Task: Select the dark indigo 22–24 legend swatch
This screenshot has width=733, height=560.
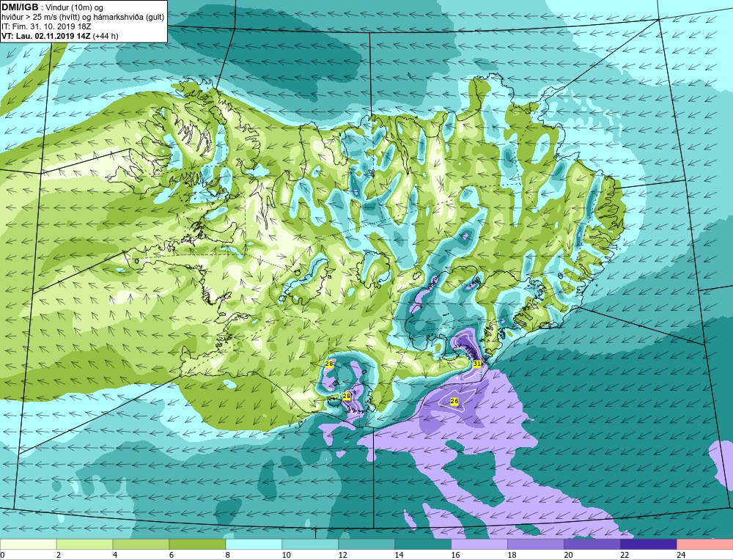Action: pos(649,545)
